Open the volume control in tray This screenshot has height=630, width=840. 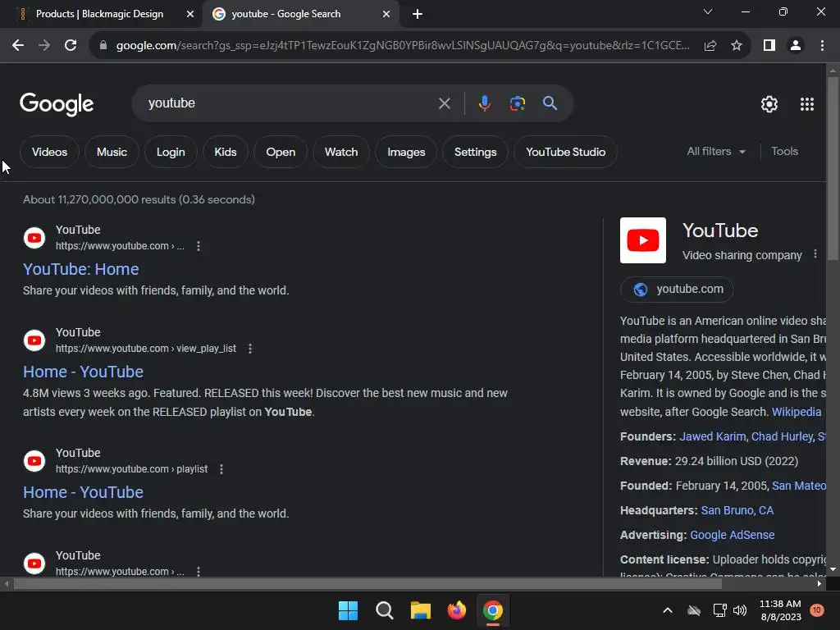(740, 610)
